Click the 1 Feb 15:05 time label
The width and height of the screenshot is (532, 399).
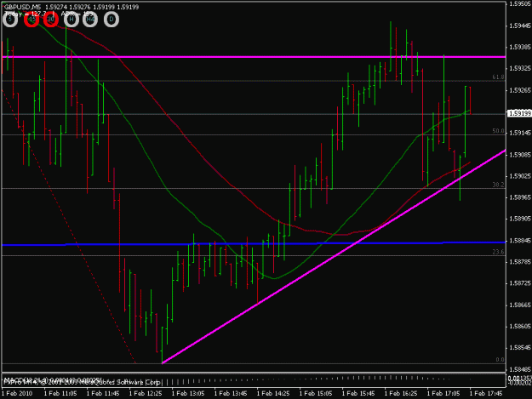(x=316, y=394)
